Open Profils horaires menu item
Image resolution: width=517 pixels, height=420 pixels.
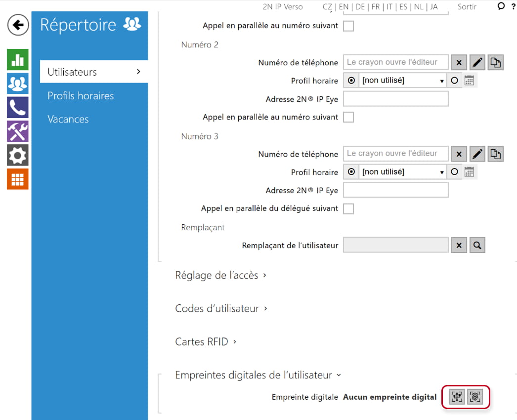(81, 95)
